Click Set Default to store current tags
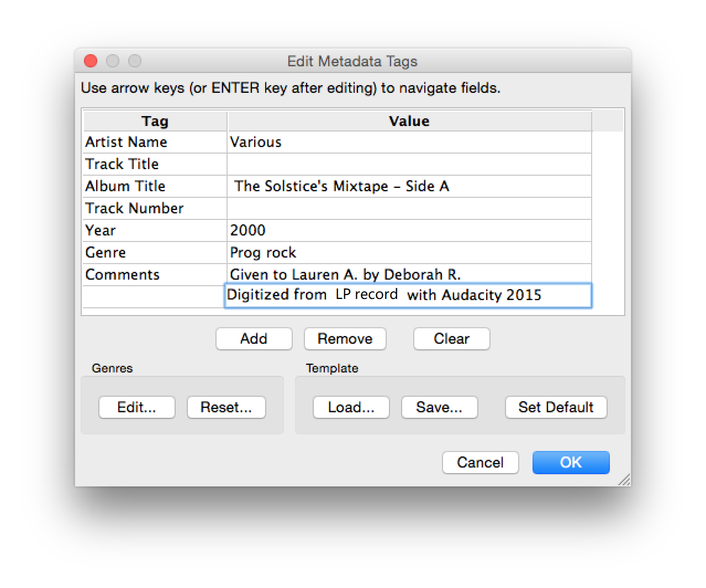The height and width of the screenshot is (588, 706). [556, 407]
